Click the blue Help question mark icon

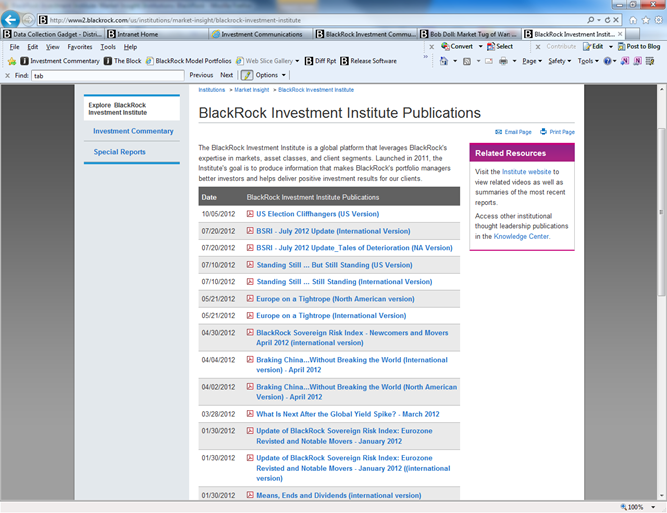coord(607,61)
